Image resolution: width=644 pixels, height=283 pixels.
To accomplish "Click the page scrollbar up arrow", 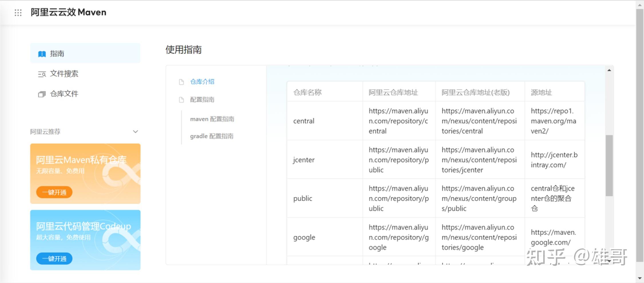I will click(640, 4).
